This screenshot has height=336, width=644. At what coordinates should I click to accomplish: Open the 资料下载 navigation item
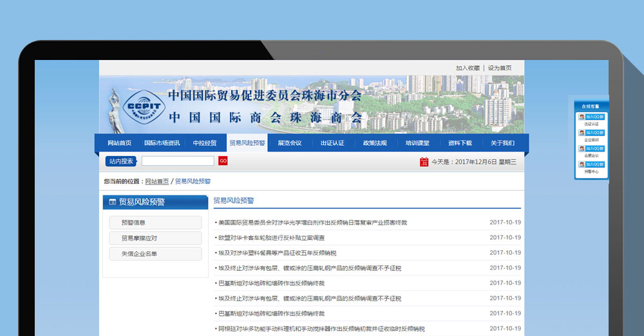(460, 143)
